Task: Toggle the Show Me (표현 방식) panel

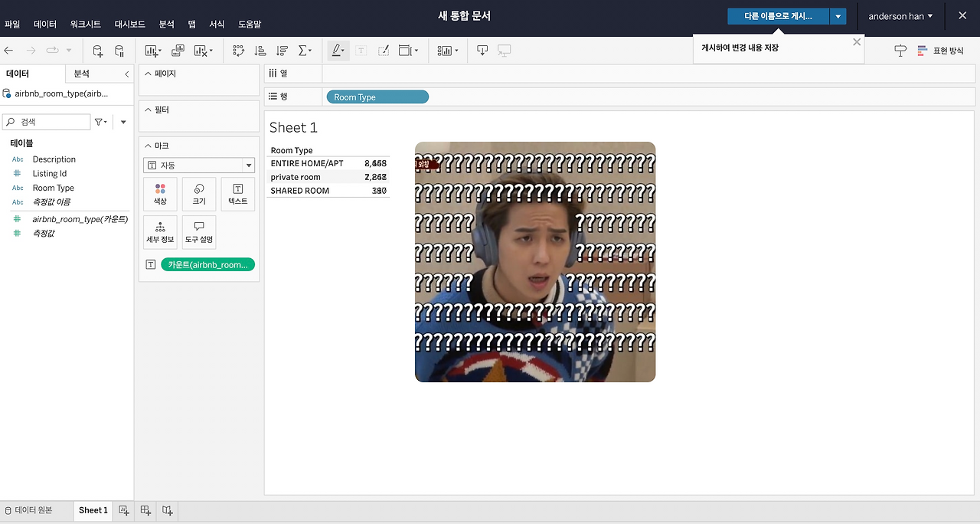Action: click(940, 51)
